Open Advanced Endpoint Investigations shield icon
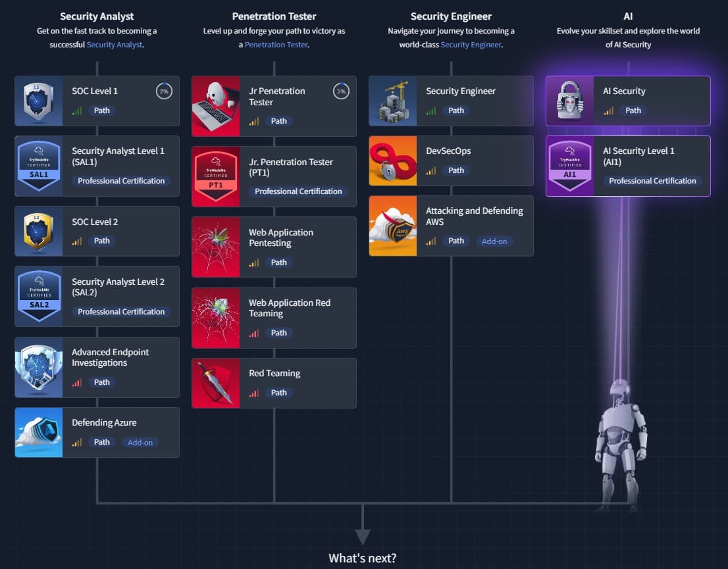The image size is (728, 569). coord(39,368)
